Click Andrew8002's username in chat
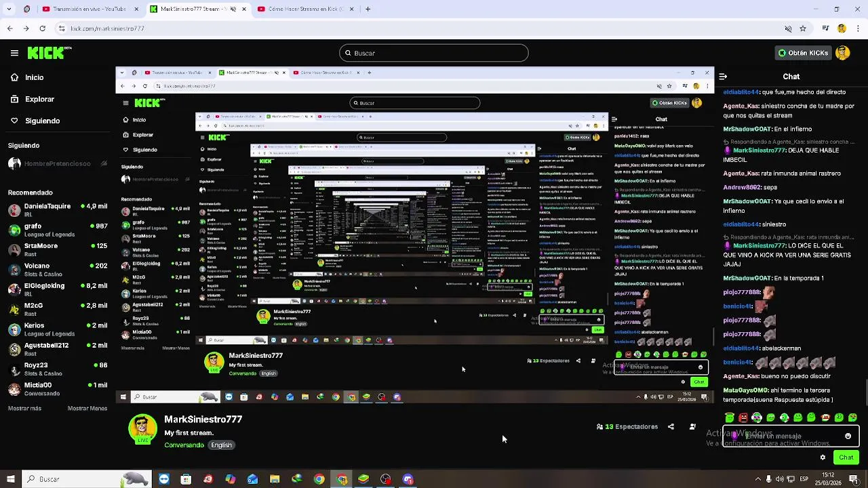 click(x=741, y=187)
